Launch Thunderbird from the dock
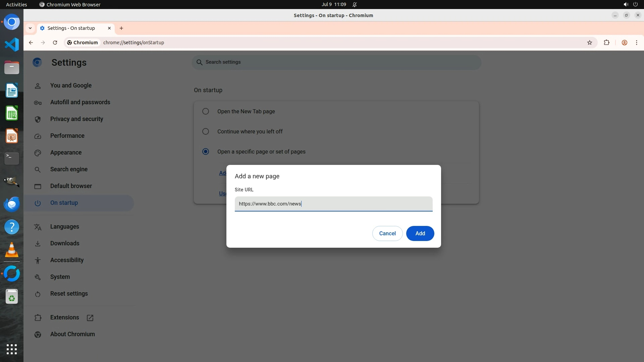The height and width of the screenshot is (362, 644). 12,204
